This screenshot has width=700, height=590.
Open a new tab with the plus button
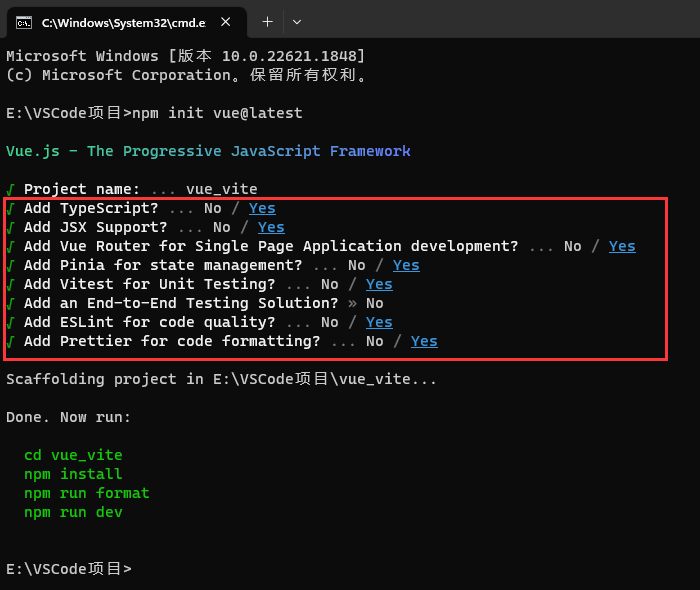(267, 21)
